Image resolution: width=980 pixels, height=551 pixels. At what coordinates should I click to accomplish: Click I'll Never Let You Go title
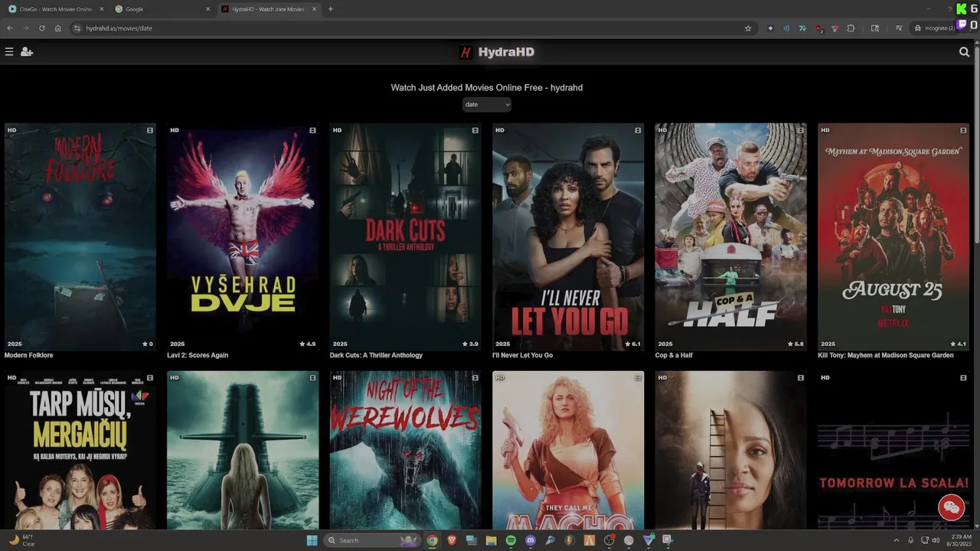[x=522, y=355]
